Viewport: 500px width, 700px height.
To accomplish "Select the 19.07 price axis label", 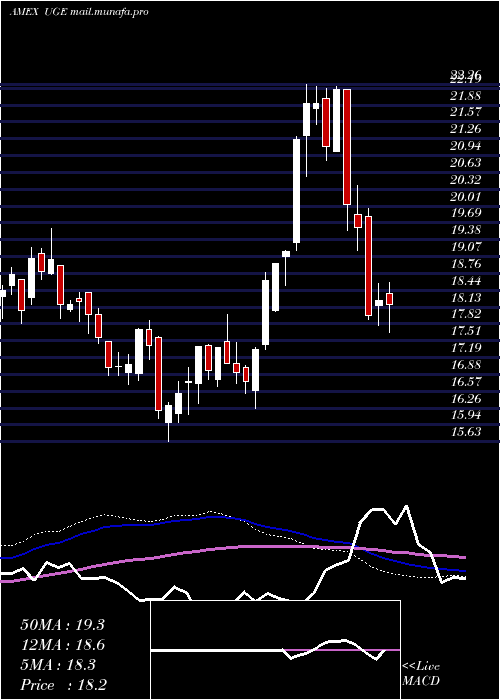I will [466, 247].
